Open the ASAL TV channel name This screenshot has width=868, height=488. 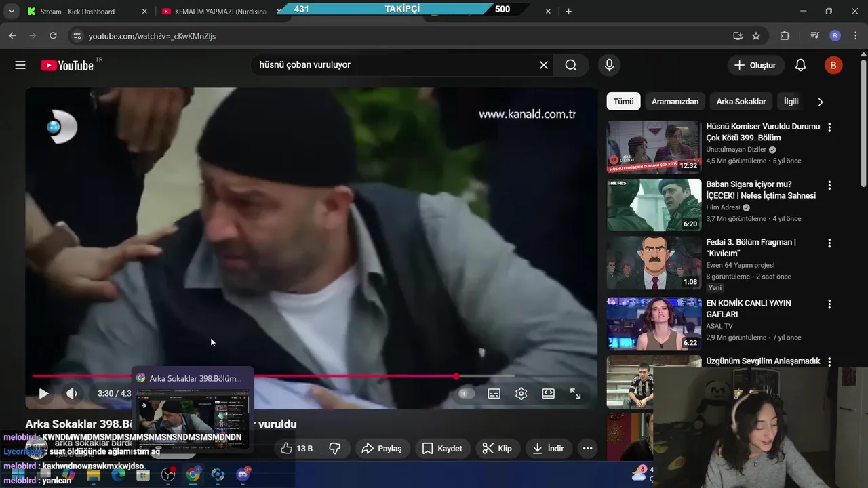(719, 326)
